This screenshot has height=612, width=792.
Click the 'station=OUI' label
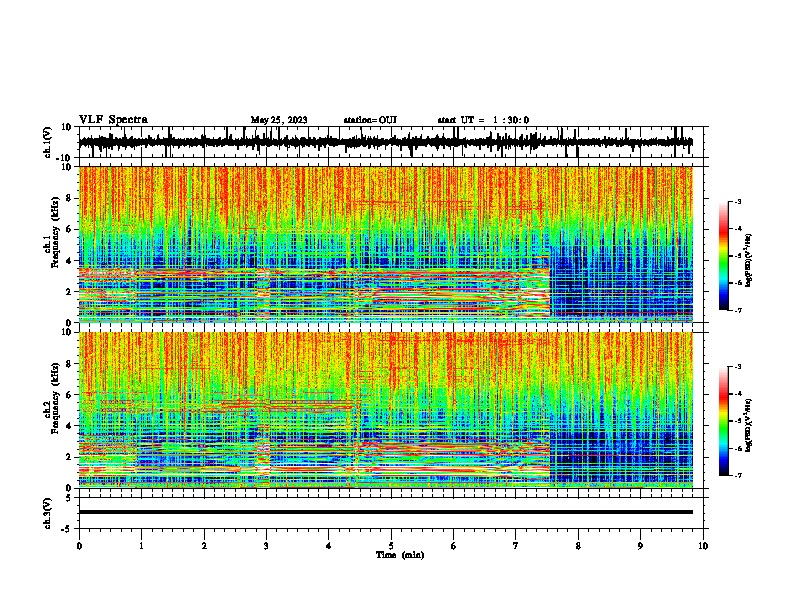pos(370,120)
